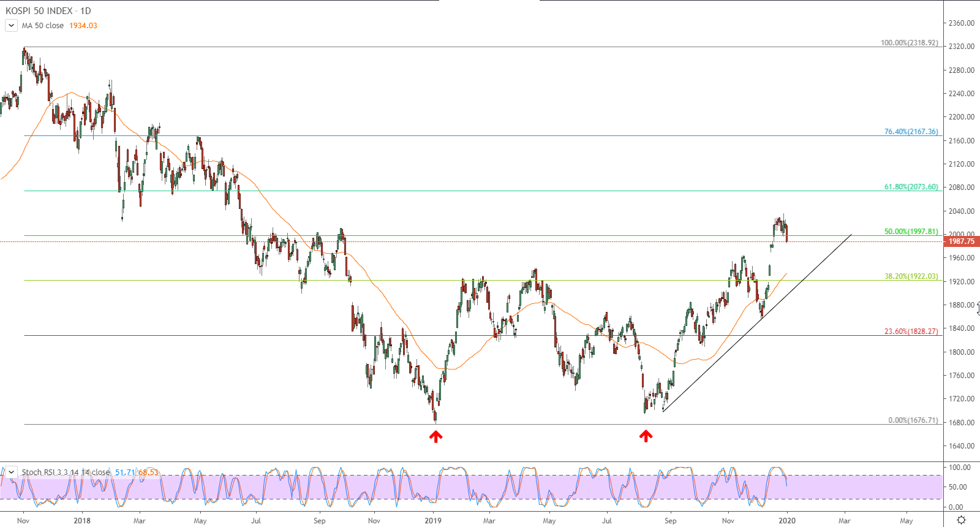The height and width of the screenshot is (527, 980).
Task: Select the black ascending trendline
Action: coord(757,322)
